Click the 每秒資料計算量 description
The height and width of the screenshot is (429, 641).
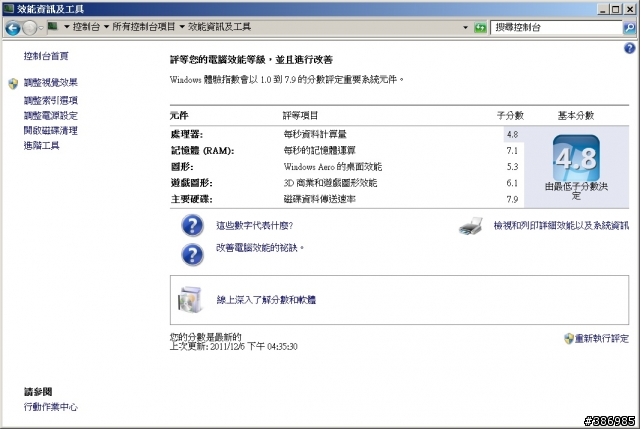click(x=315, y=134)
